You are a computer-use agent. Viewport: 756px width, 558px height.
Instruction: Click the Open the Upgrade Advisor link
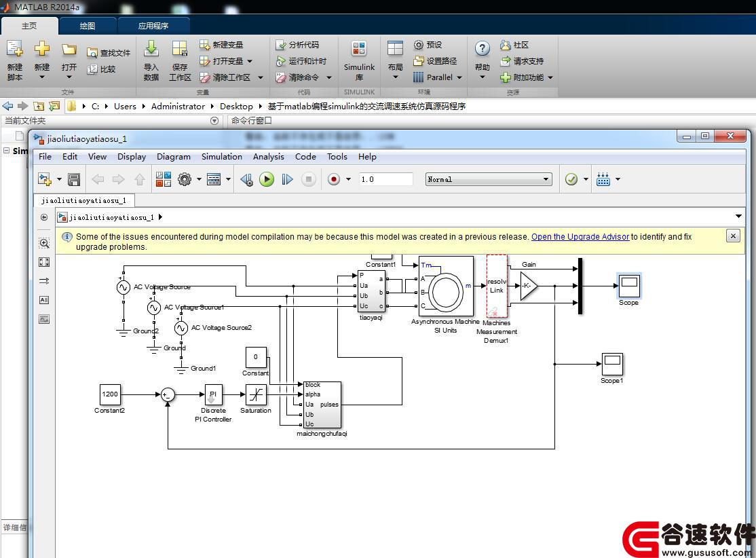tap(580, 237)
